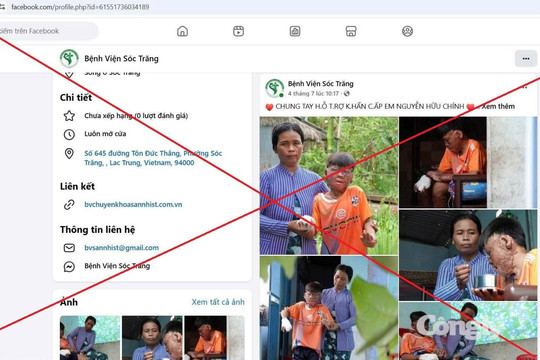Click post author name Bệnh Viện Sóc Trăng
540x360 pixels.
[x=321, y=84]
